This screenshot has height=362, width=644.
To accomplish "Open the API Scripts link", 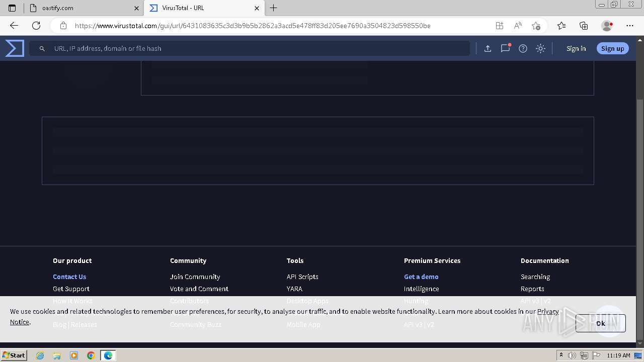I will pos(302,277).
